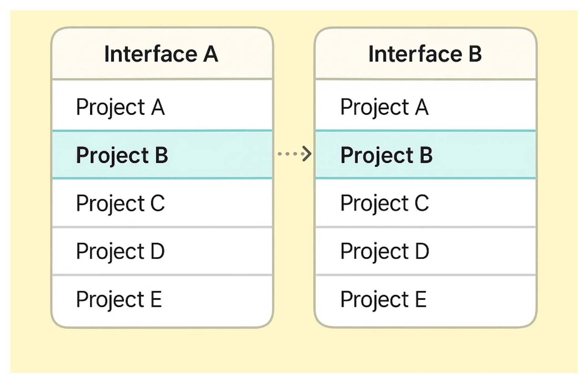Click the black outer border of the image
The image size is (588, 383).
tap(294, 4)
